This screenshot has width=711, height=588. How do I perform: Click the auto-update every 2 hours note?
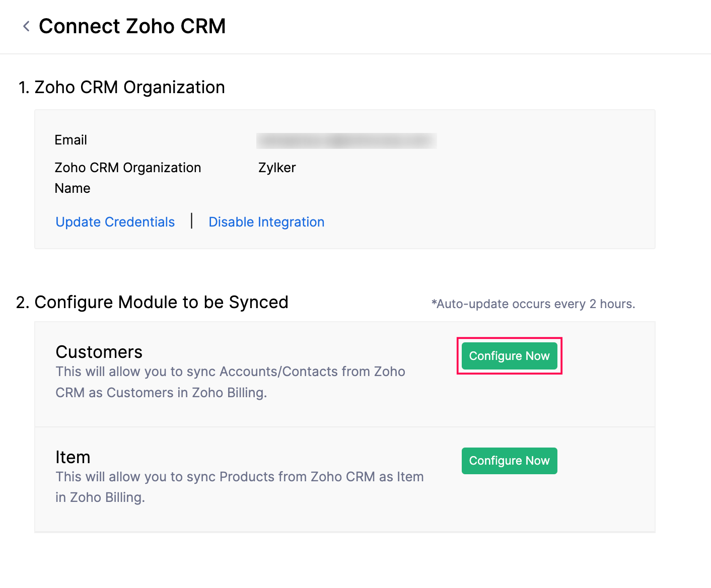tap(533, 304)
